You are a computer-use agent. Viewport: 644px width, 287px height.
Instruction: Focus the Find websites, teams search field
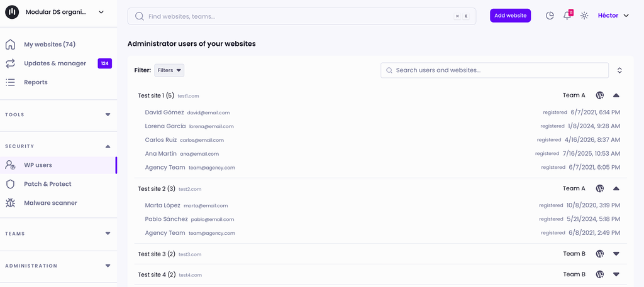tap(302, 16)
